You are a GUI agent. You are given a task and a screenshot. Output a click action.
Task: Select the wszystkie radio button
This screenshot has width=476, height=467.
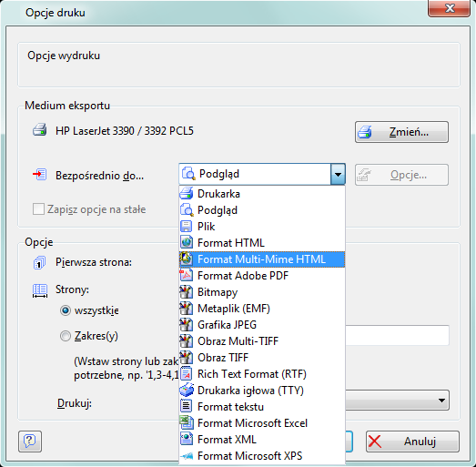[x=66, y=310]
